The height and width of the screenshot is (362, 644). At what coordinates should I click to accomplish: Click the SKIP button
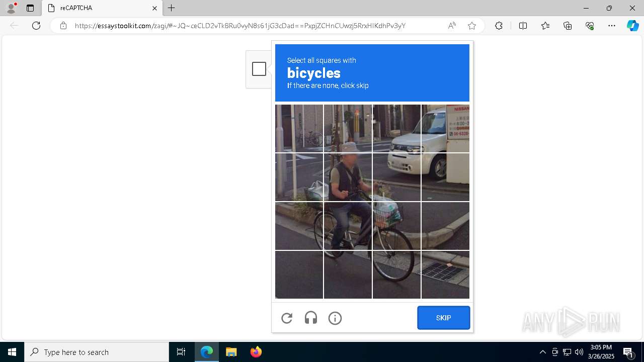click(x=443, y=318)
